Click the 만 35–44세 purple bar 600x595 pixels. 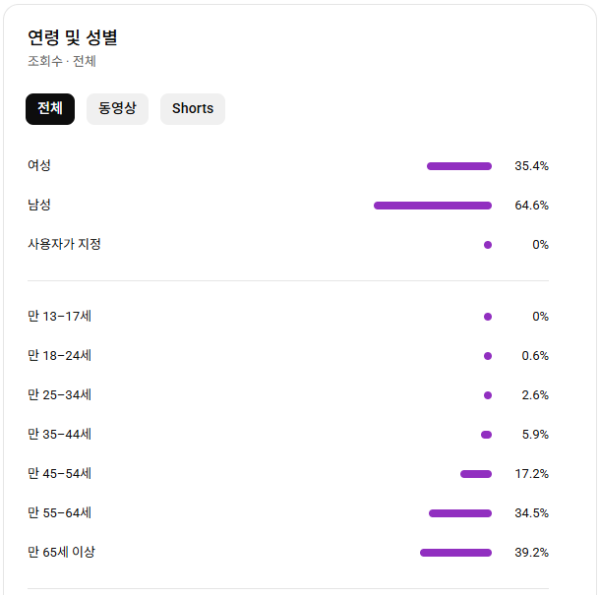pyautogui.click(x=486, y=434)
